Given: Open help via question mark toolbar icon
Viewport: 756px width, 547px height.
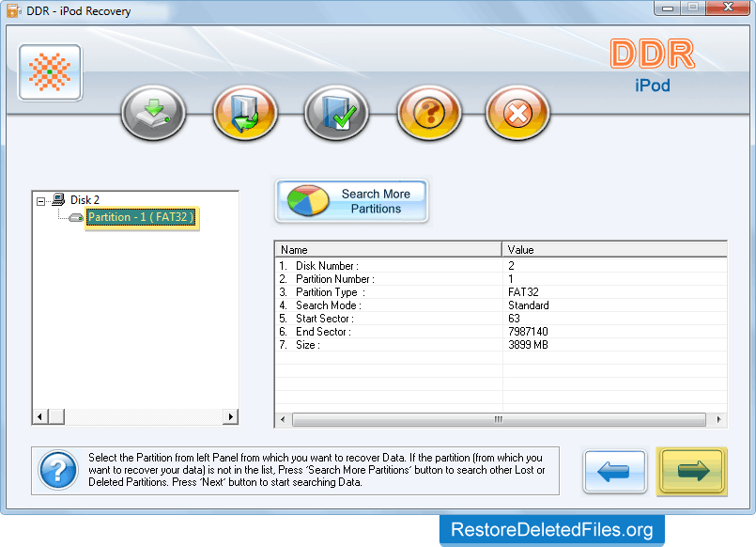Looking at the screenshot, I should (429, 113).
